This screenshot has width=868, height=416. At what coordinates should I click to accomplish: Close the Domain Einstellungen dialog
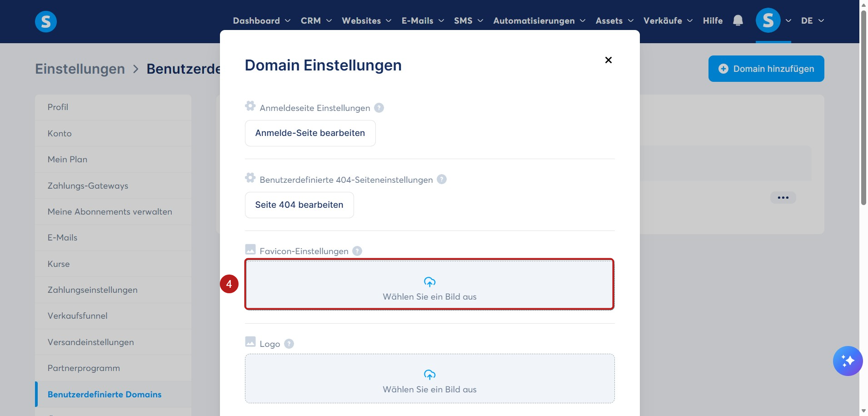pos(609,60)
